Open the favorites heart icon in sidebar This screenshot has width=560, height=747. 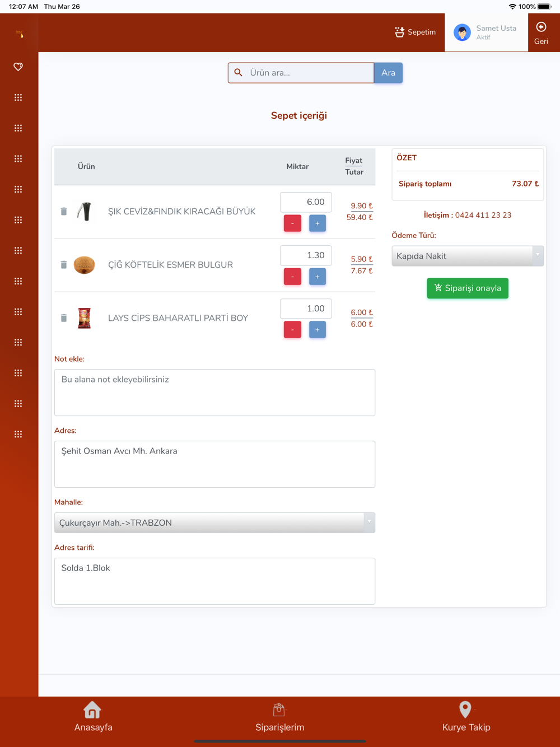[18, 67]
